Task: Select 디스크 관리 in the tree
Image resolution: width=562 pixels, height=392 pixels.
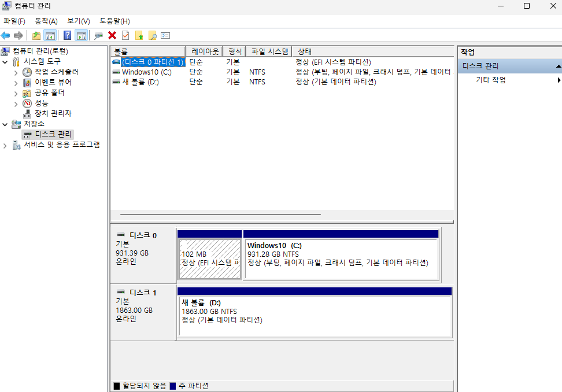Action: pos(53,134)
